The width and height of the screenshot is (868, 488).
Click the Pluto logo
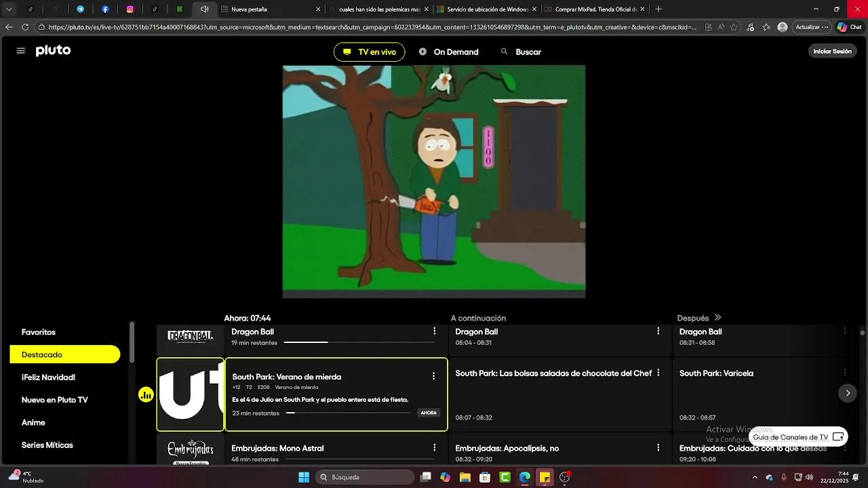[x=53, y=51]
